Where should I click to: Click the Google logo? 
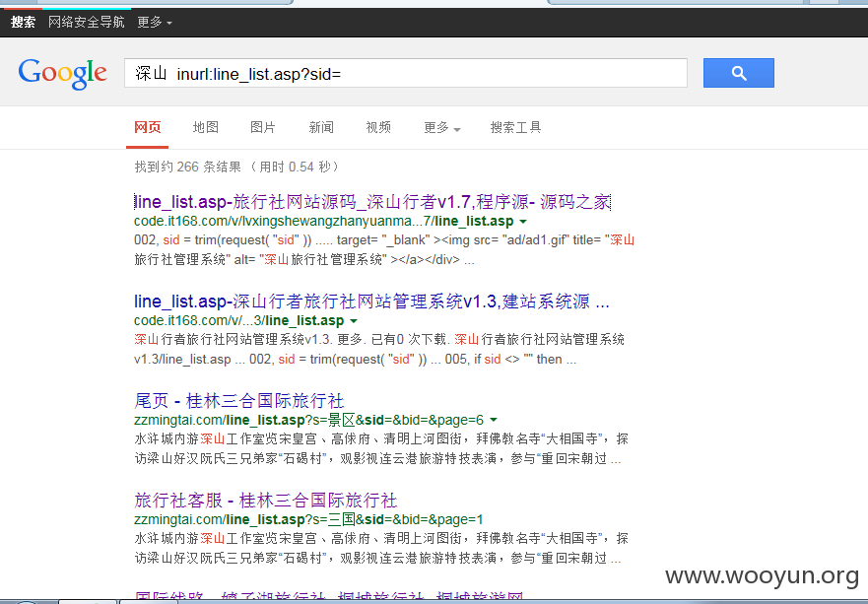point(62,73)
